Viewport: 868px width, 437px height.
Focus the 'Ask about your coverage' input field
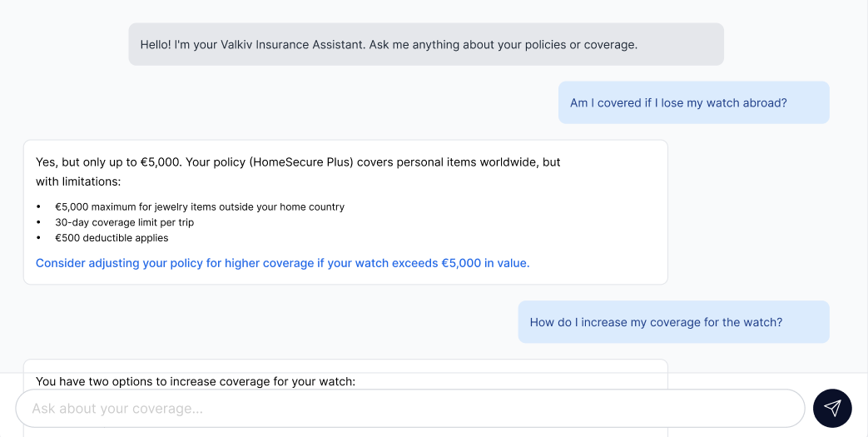click(x=409, y=409)
